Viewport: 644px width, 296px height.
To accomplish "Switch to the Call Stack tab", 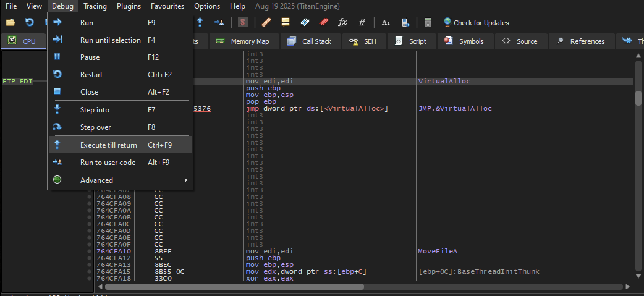I will [311, 41].
